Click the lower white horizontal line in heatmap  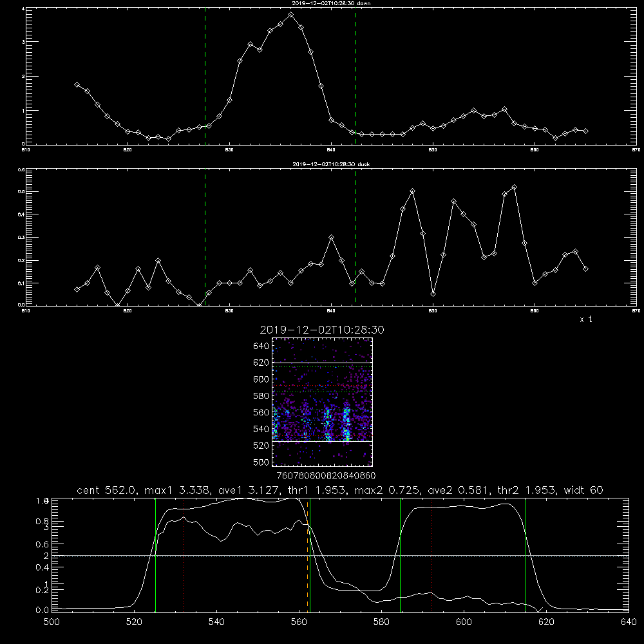click(x=323, y=442)
